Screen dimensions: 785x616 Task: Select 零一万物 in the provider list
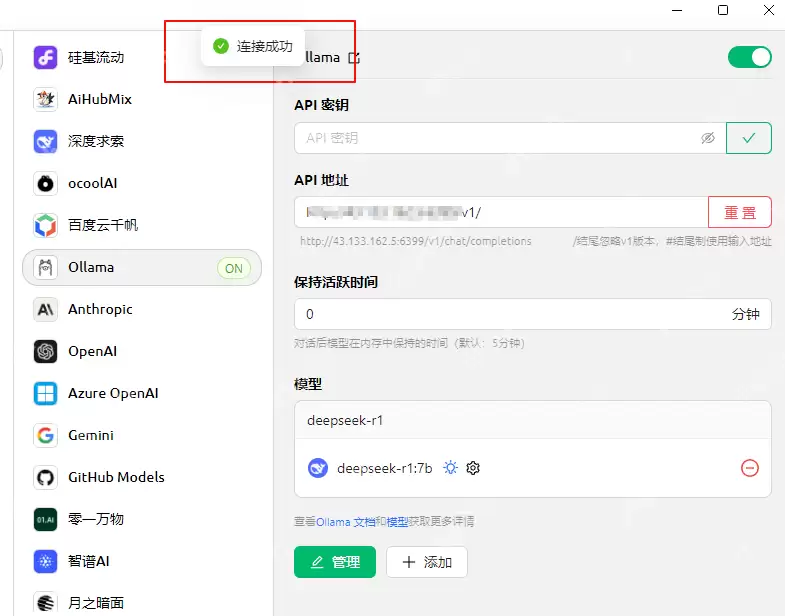click(142, 519)
